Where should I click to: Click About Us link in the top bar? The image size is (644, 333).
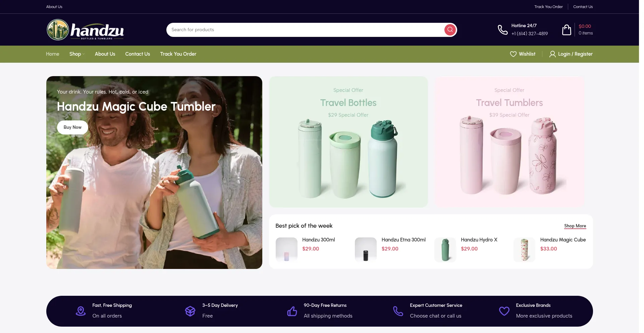click(x=54, y=7)
